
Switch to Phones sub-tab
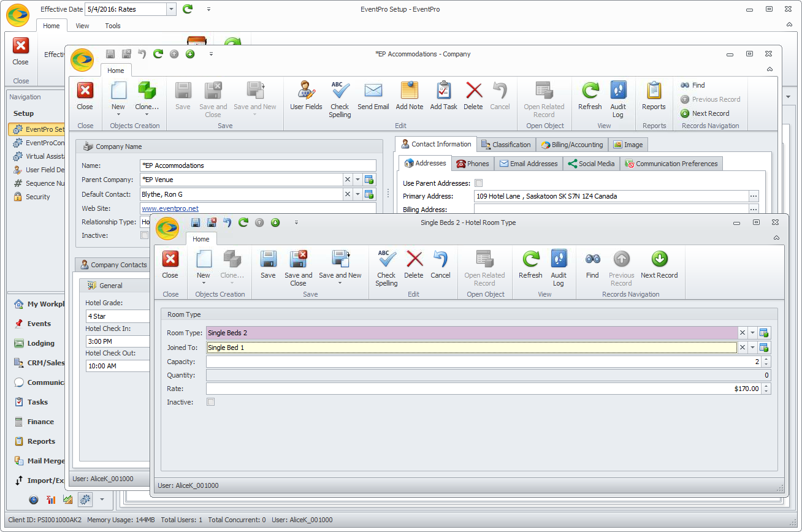tap(472, 164)
